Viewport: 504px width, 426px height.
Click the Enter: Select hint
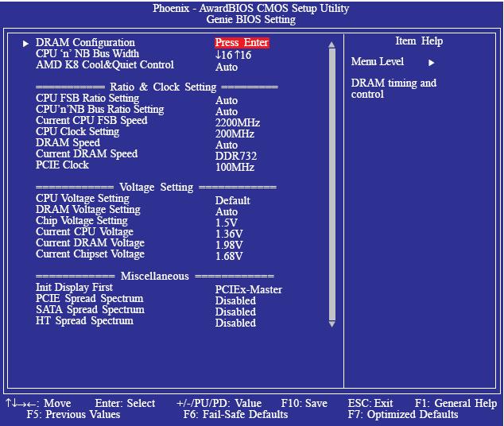125,404
